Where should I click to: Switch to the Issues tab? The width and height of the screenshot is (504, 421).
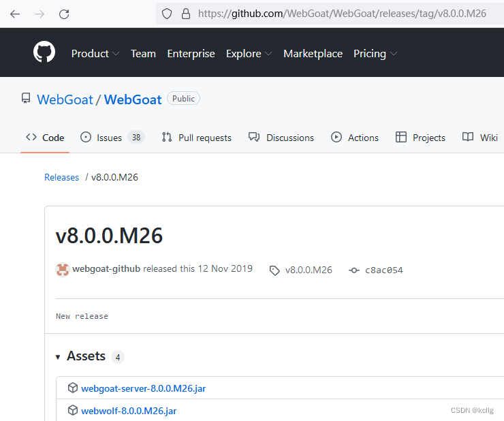[x=112, y=138]
